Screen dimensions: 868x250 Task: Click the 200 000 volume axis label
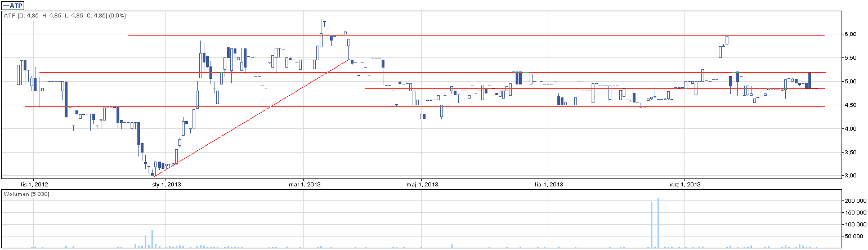856,201
